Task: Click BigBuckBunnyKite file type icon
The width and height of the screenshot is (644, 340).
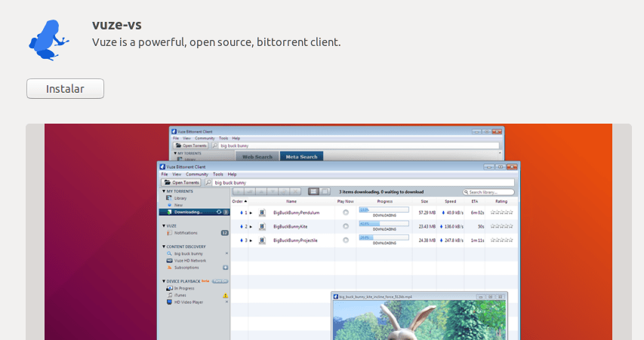Action: tap(262, 226)
